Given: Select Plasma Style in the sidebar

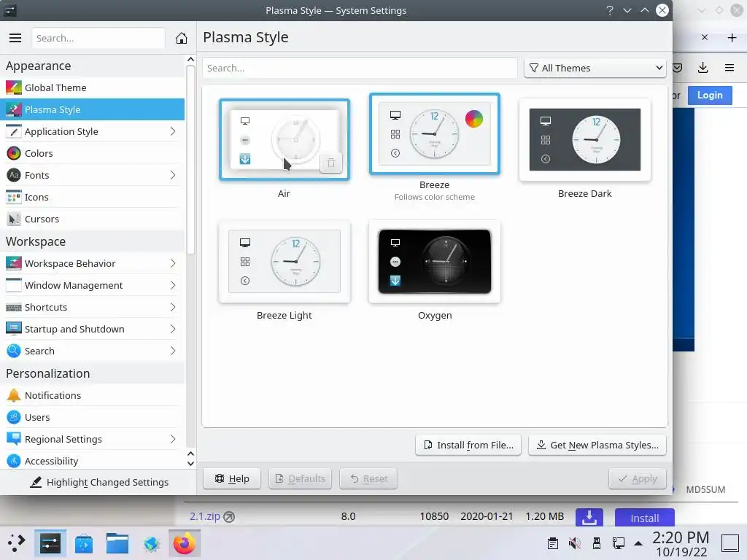Looking at the screenshot, I should (93, 109).
